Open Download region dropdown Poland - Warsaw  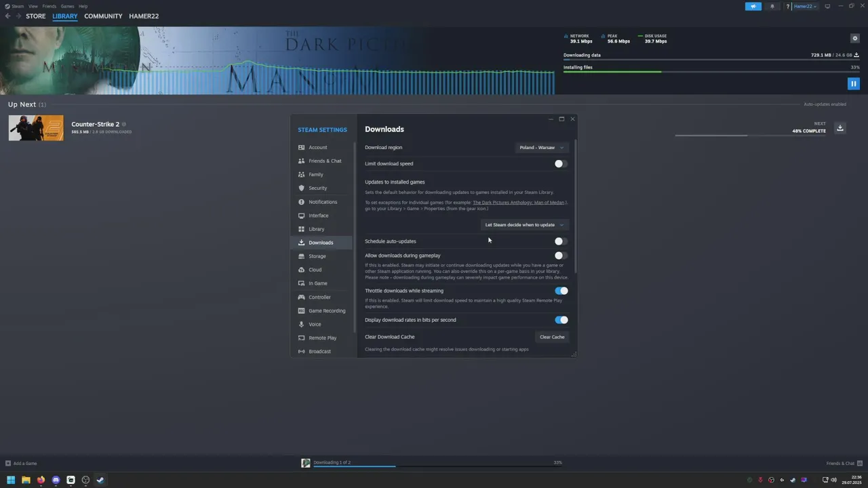(x=541, y=147)
